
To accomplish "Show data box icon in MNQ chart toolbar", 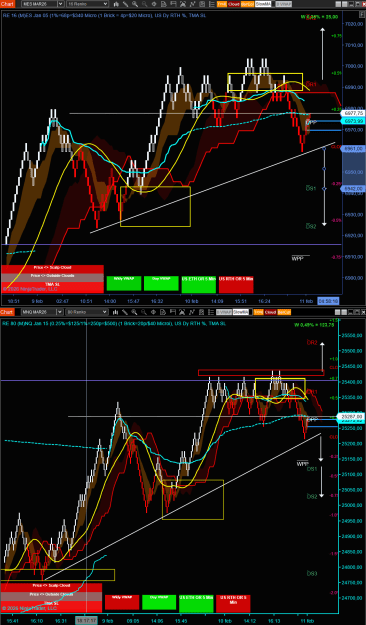I will pos(163,312).
